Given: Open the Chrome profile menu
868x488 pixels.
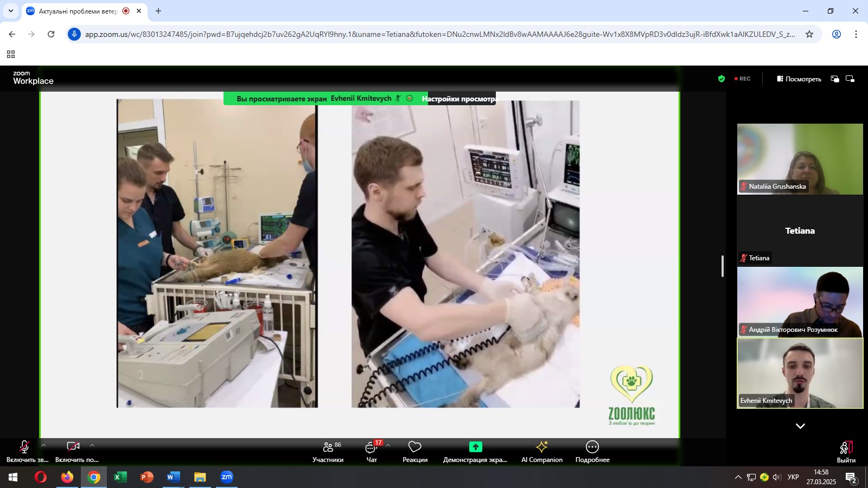Looking at the screenshot, I should (x=837, y=34).
